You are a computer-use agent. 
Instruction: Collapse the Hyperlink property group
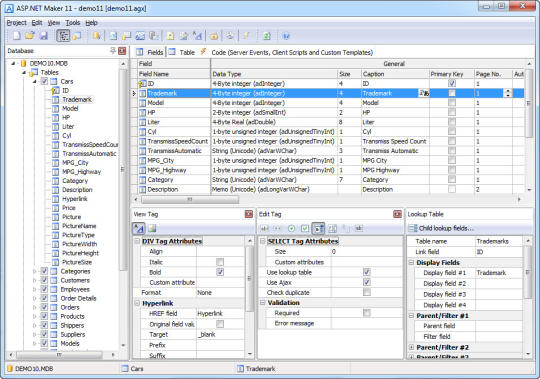(x=137, y=303)
